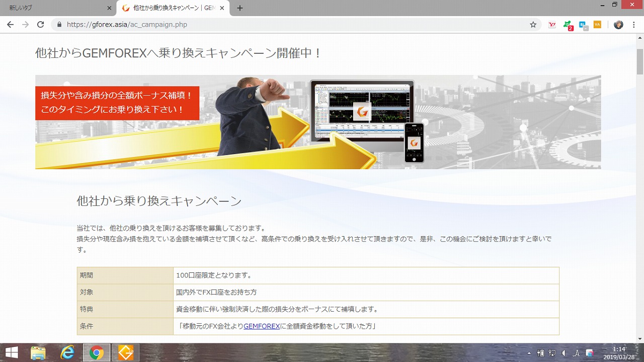Open the orange GEMFOREX app in taskbar
The width and height of the screenshot is (644, 362).
point(125,353)
